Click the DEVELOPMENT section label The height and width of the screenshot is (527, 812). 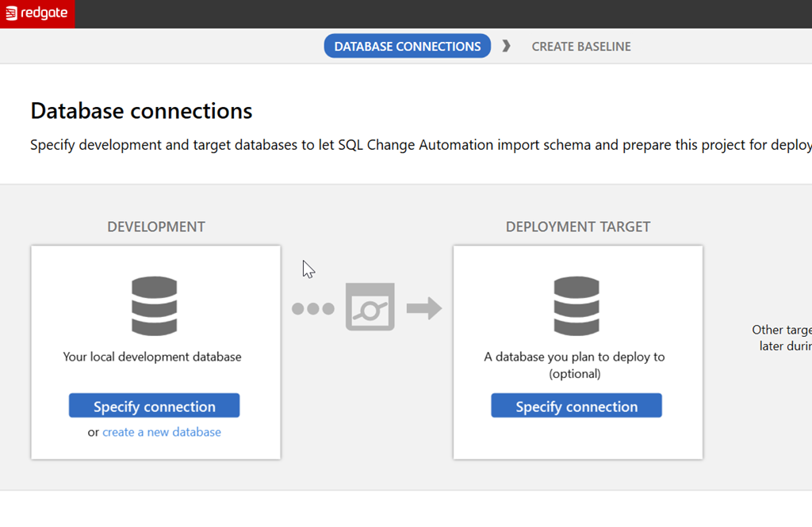click(x=156, y=227)
